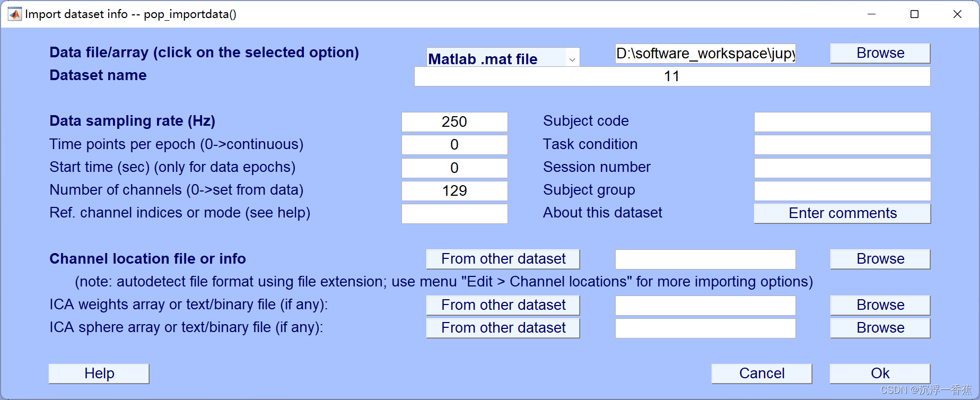The height and width of the screenshot is (400, 980).
Task: Click the Dataset name field showing 11
Action: point(672,76)
